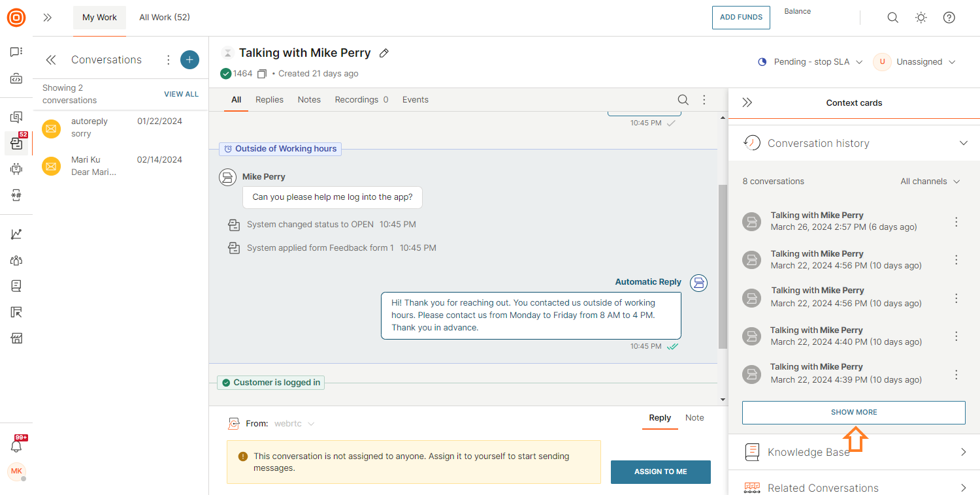Switch to the Notes tab
The height and width of the screenshot is (495, 980).
[309, 100]
